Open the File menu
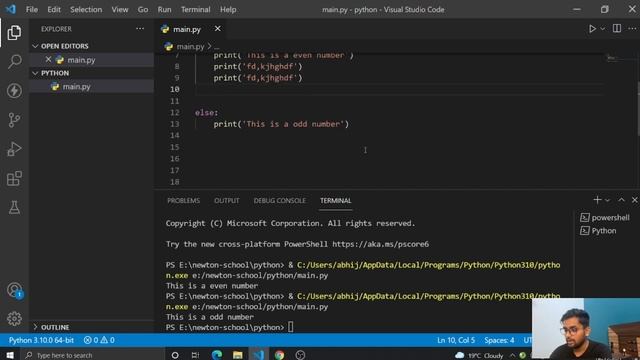Viewport: 640px width, 360px height. point(31,9)
